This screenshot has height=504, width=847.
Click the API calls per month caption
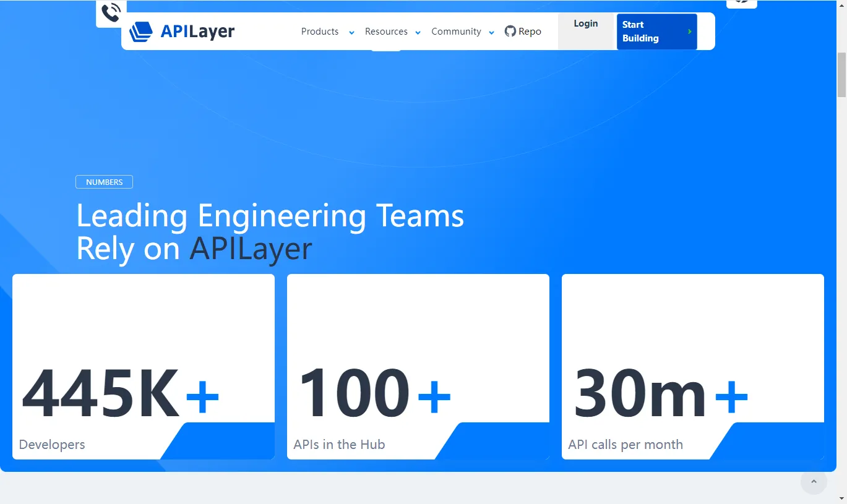click(626, 445)
